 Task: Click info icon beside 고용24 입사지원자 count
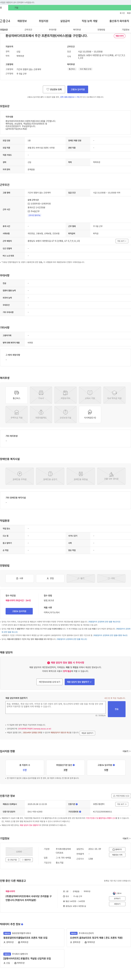(114, 765)
